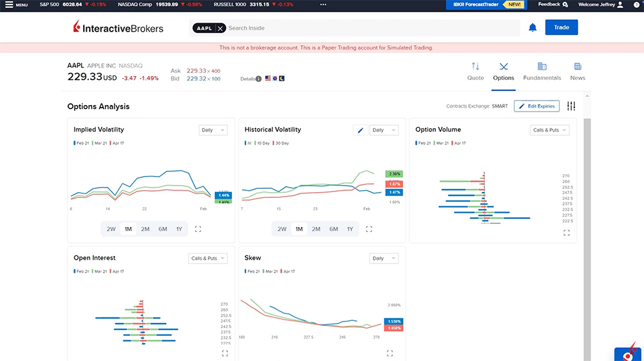Click the Feedback link
The height and width of the screenshot is (361, 644).
tap(553, 5)
